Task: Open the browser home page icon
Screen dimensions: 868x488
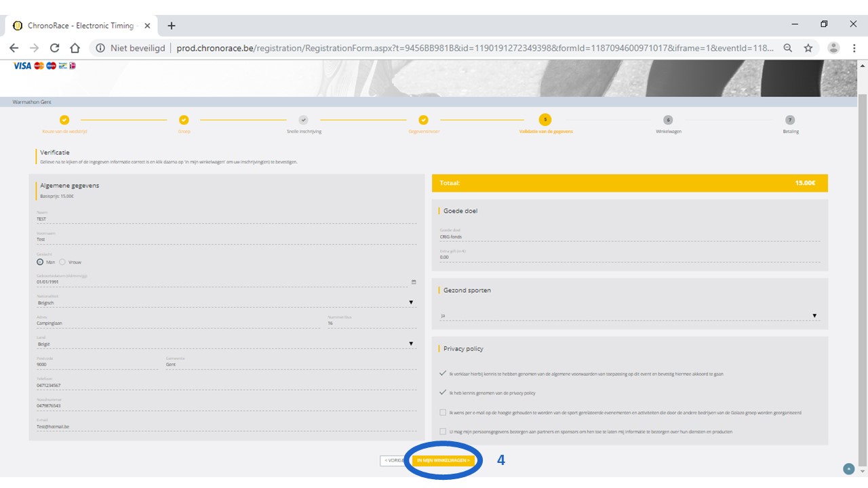Action: click(75, 48)
